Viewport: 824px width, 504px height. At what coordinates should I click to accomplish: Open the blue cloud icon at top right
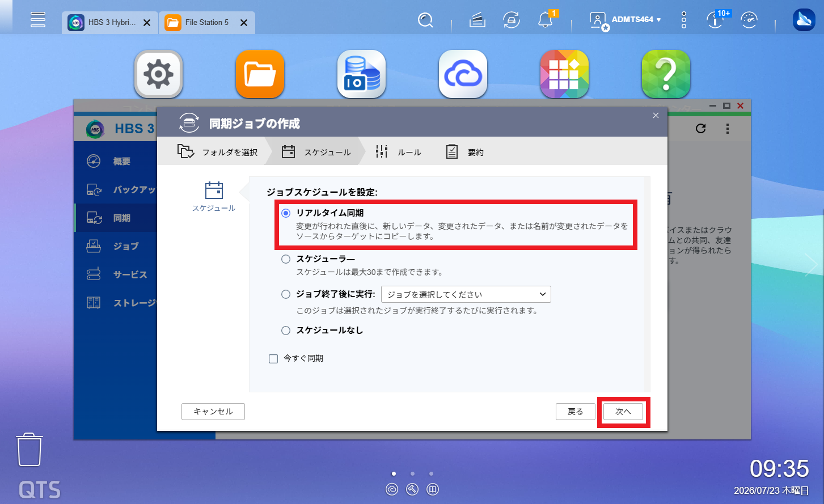click(804, 20)
